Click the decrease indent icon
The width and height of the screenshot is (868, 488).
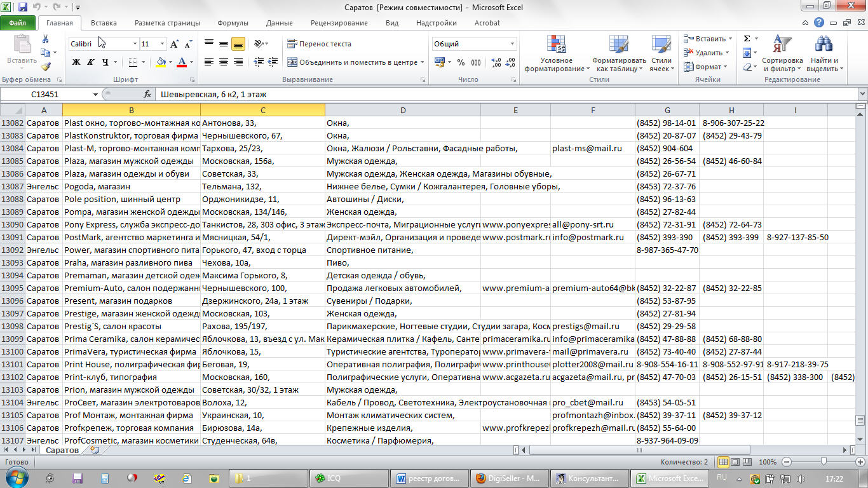pyautogui.click(x=259, y=62)
